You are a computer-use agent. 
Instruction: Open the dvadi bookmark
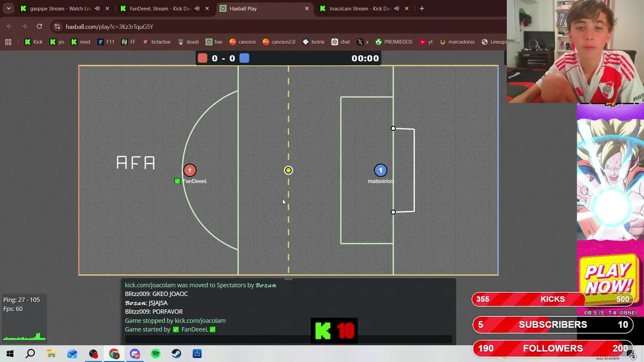click(x=188, y=42)
